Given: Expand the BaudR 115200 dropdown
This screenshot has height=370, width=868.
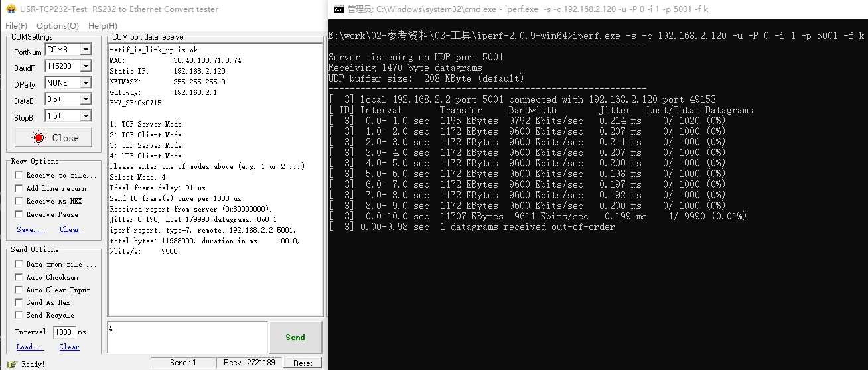Looking at the screenshot, I should click(x=86, y=66).
